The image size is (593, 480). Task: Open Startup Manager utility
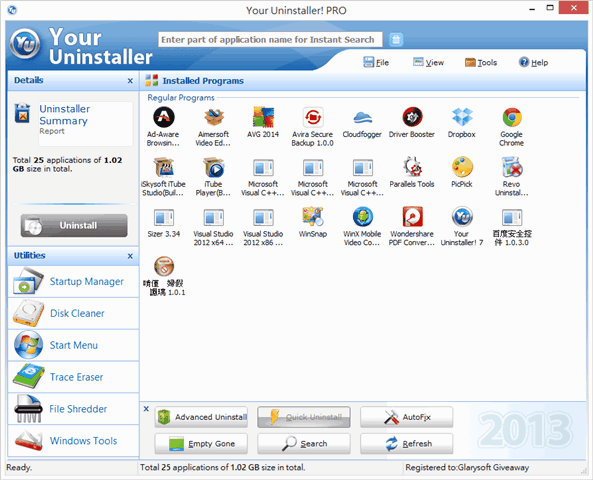[x=73, y=281]
